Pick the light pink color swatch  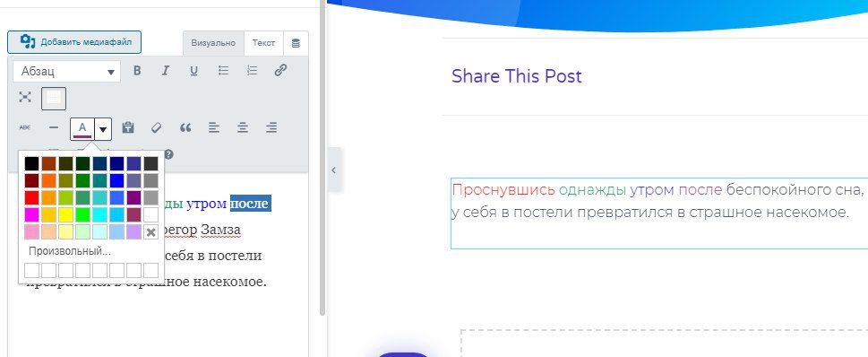pos(31,231)
